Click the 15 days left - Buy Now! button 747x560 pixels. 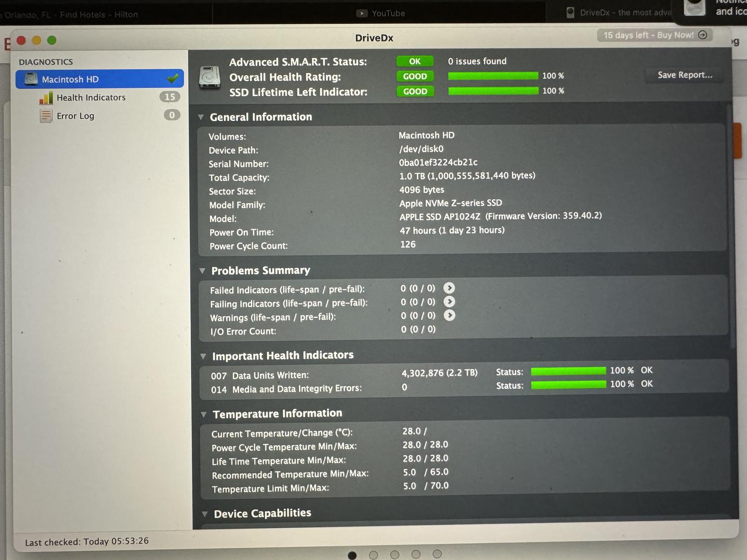655,35
